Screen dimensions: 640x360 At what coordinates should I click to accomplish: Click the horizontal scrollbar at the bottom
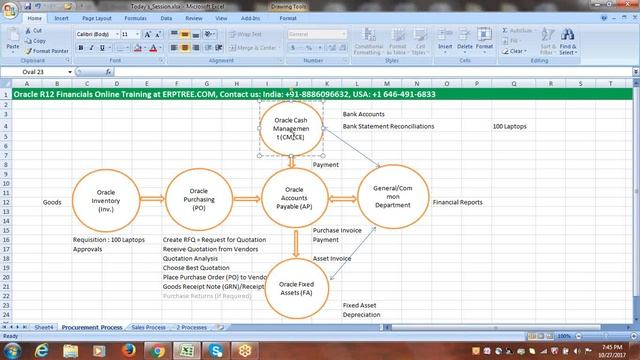pos(496,327)
